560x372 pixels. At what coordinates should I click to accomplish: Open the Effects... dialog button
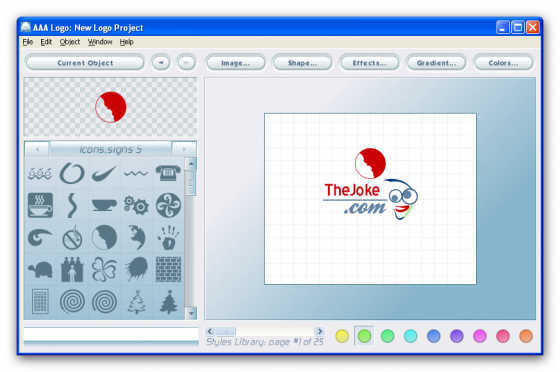point(369,63)
